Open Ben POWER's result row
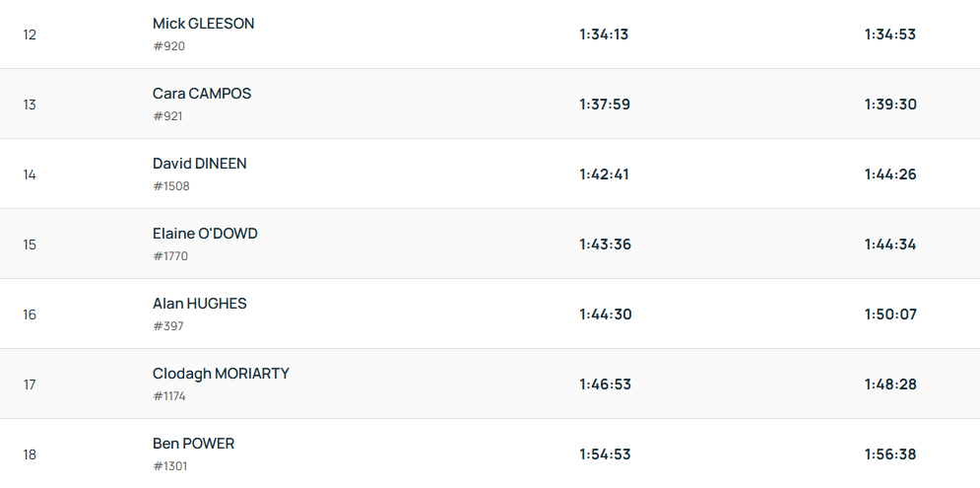Screen dimensions: 980x488 (193, 444)
